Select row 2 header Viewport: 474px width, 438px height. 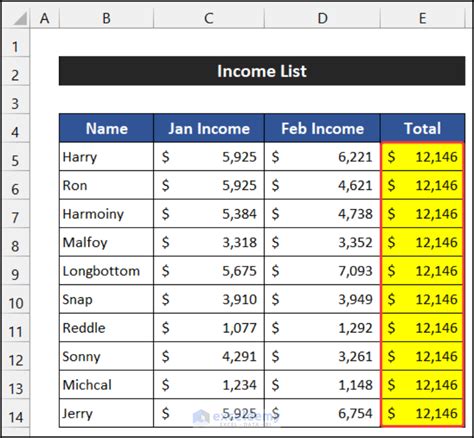click(15, 71)
